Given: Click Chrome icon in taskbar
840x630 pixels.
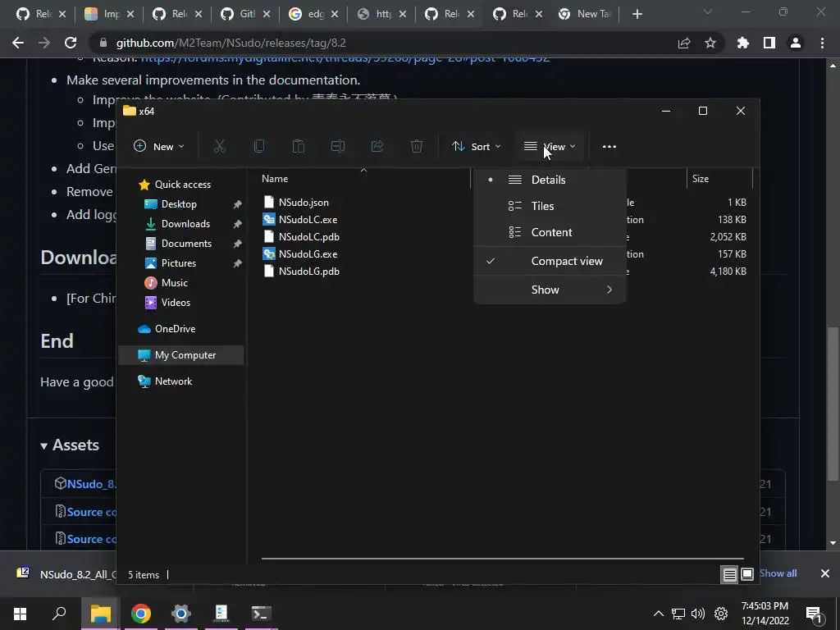Looking at the screenshot, I should click(141, 614).
